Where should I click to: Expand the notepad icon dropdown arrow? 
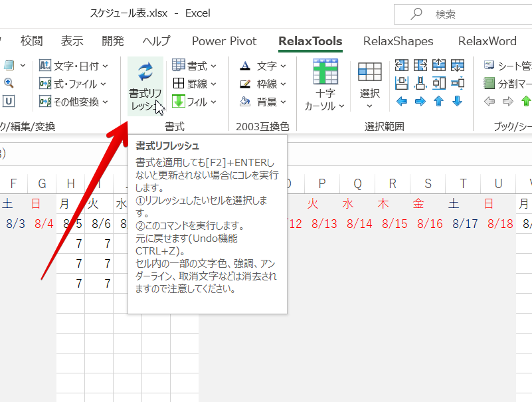click(23, 65)
